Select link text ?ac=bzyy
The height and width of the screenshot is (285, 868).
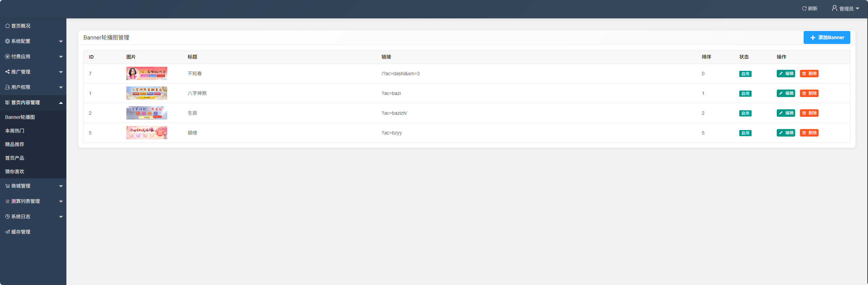(392, 133)
